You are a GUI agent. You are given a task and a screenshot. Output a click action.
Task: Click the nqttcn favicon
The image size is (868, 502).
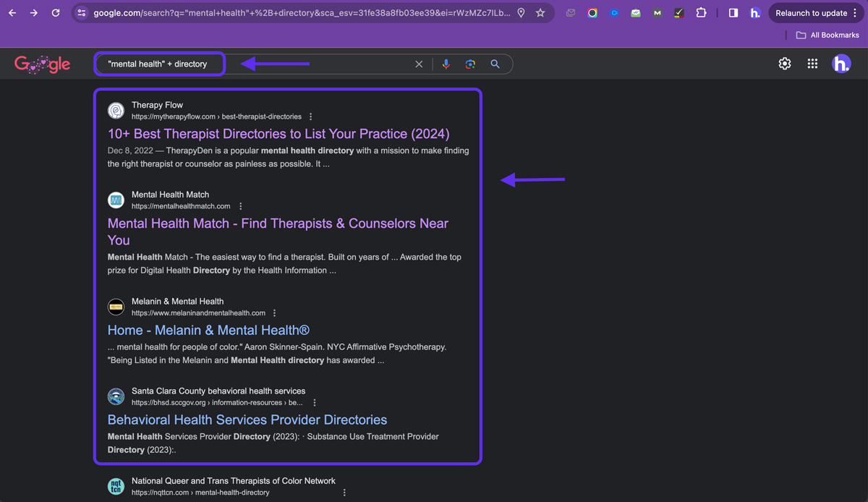click(116, 487)
